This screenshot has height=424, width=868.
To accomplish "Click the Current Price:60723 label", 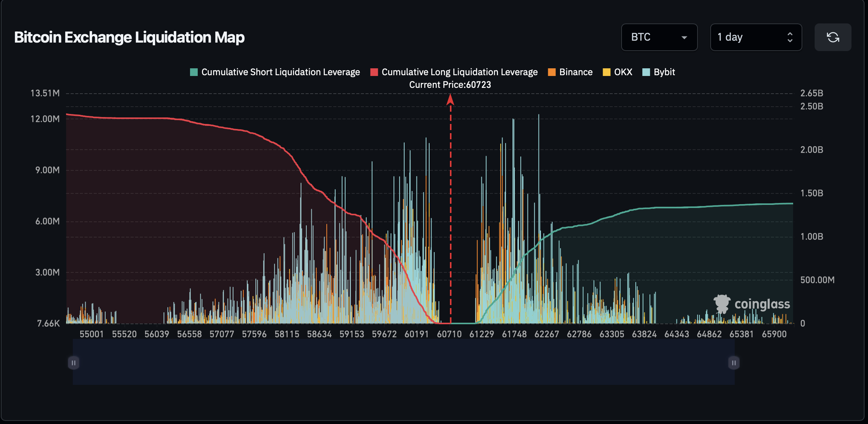I will click(x=450, y=85).
